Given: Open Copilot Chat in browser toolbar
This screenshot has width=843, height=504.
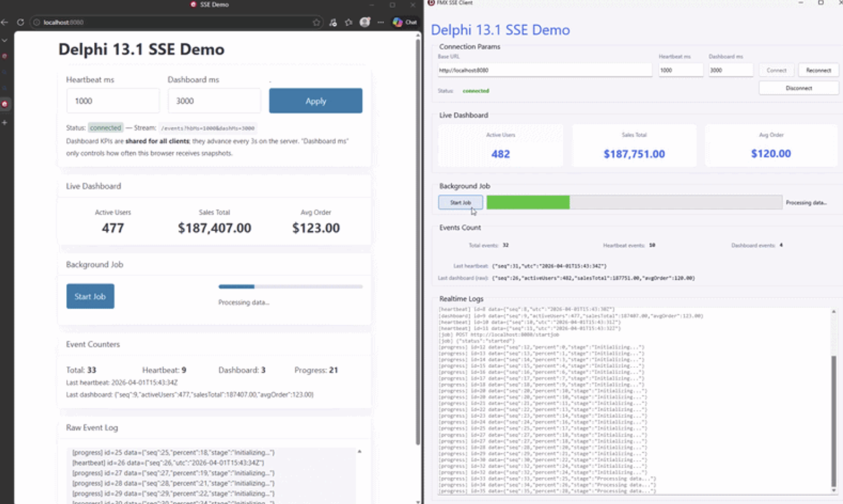Looking at the screenshot, I should pos(405,22).
